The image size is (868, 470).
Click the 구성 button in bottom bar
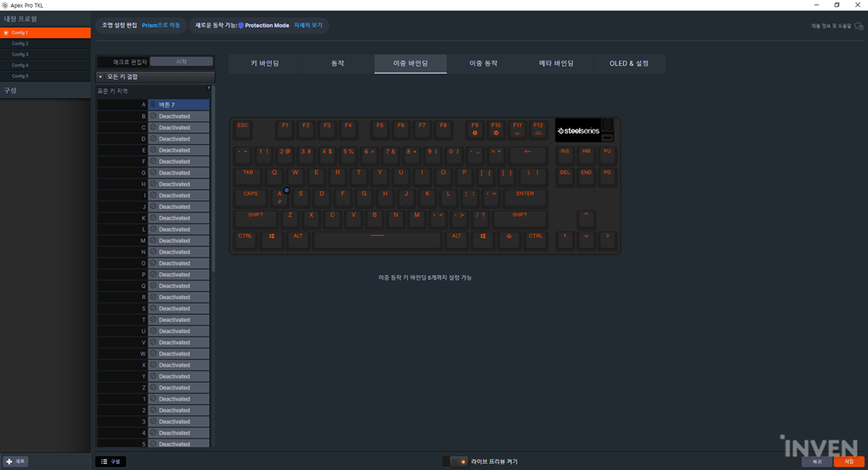[x=111, y=461]
